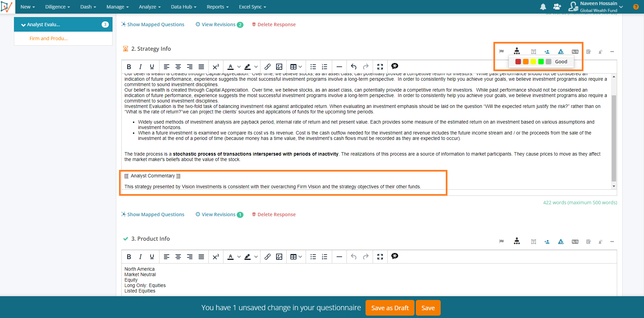644x318 pixels.
Task: Insert image in Strategy Info editor
Action: (x=279, y=67)
